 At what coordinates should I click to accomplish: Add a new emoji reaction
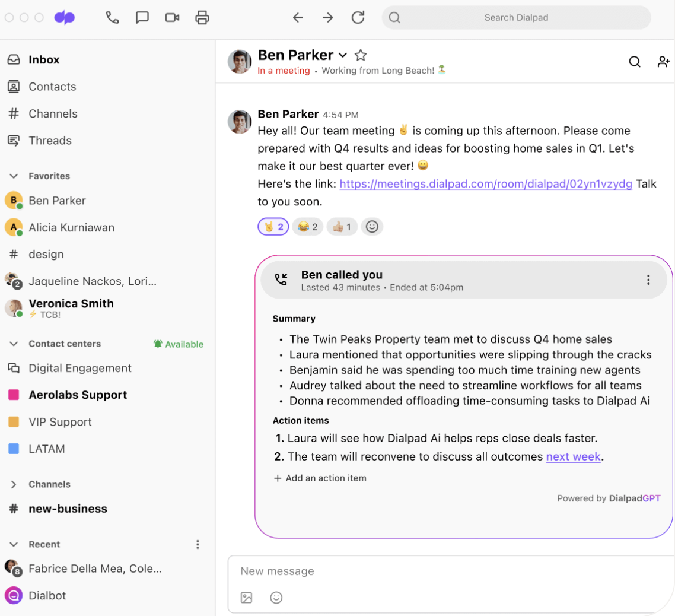[x=372, y=227]
